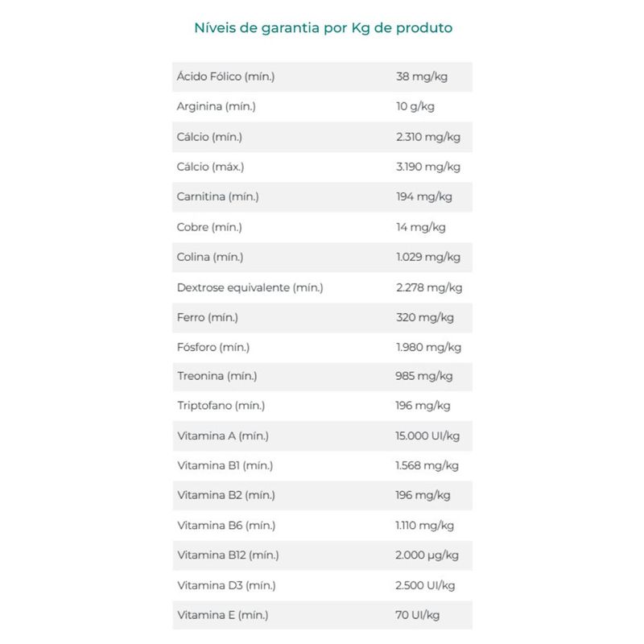Image resolution: width=644 pixels, height=644 pixels.
Task: Select the Vitamina E (mín.) row
Action: (x=323, y=615)
